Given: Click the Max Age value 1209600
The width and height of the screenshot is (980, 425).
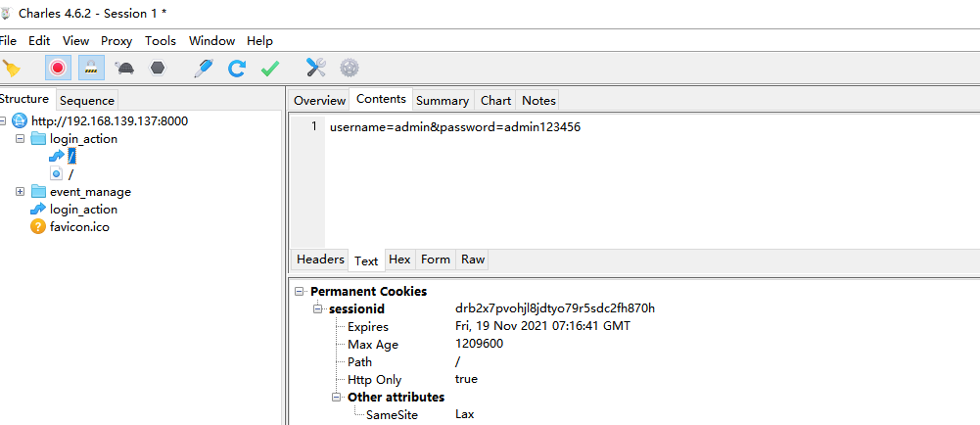Looking at the screenshot, I should (x=479, y=343).
